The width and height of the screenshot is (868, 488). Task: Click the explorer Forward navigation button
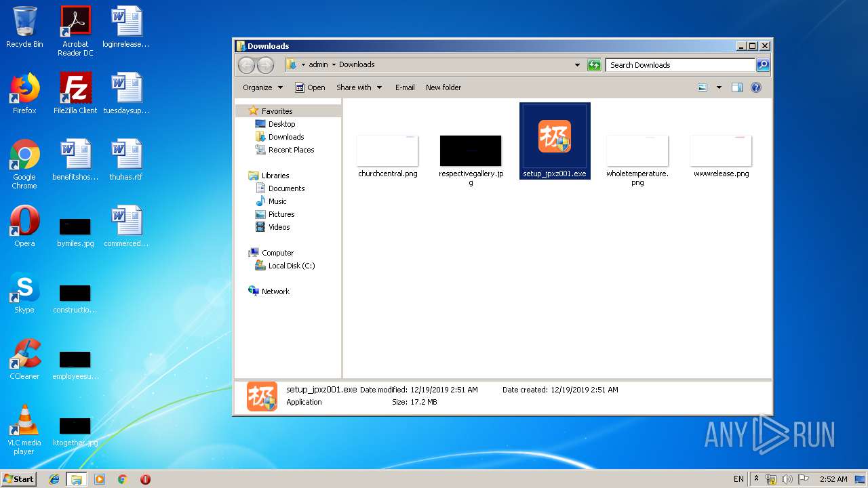point(265,65)
